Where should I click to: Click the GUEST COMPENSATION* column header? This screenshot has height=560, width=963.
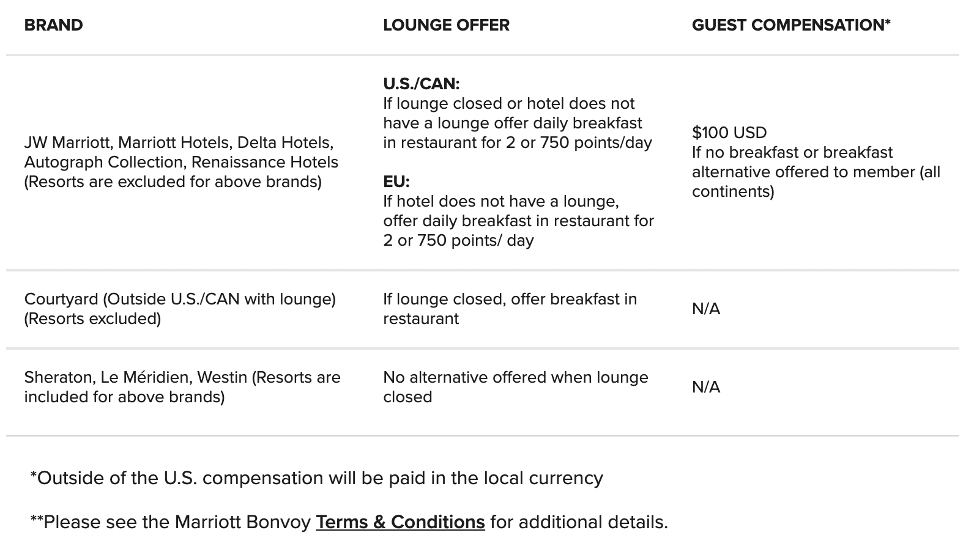790,25
